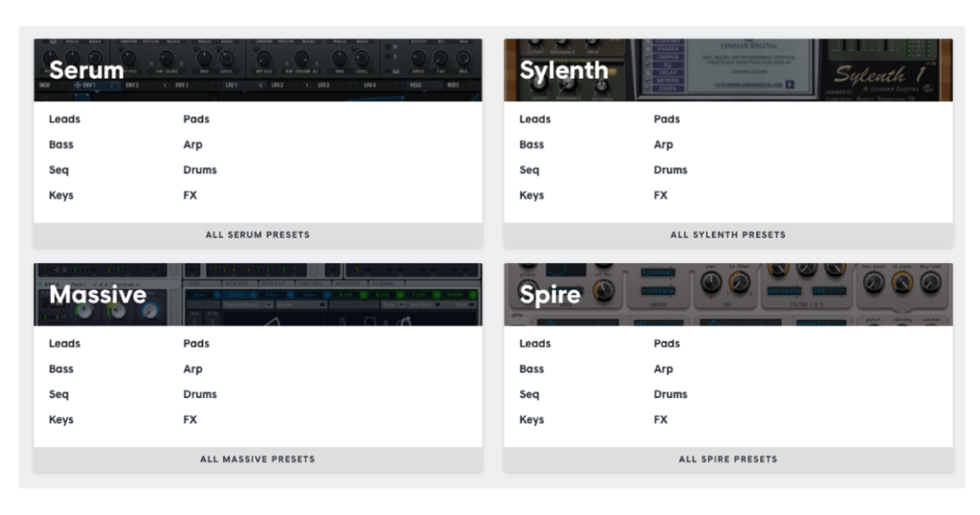Select the Serum header banner image
The height and width of the screenshot is (515, 980).
tap(258, 70)
